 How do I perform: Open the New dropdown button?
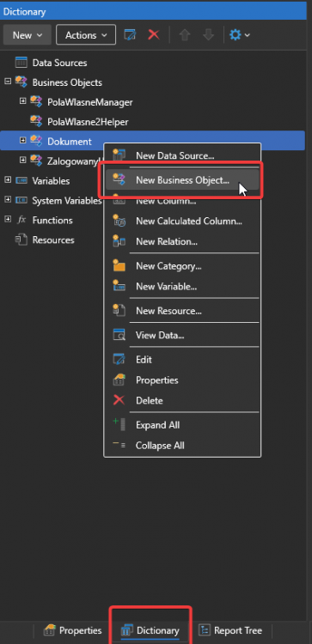[28, 35]
